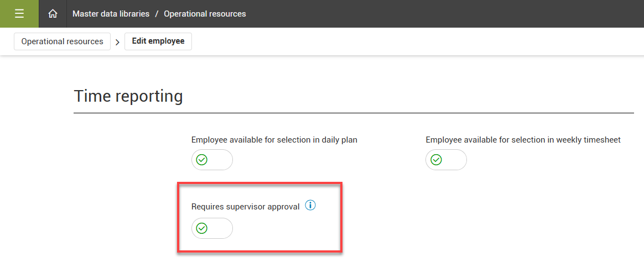Click the slash separator in header breadcrumb

157,14
